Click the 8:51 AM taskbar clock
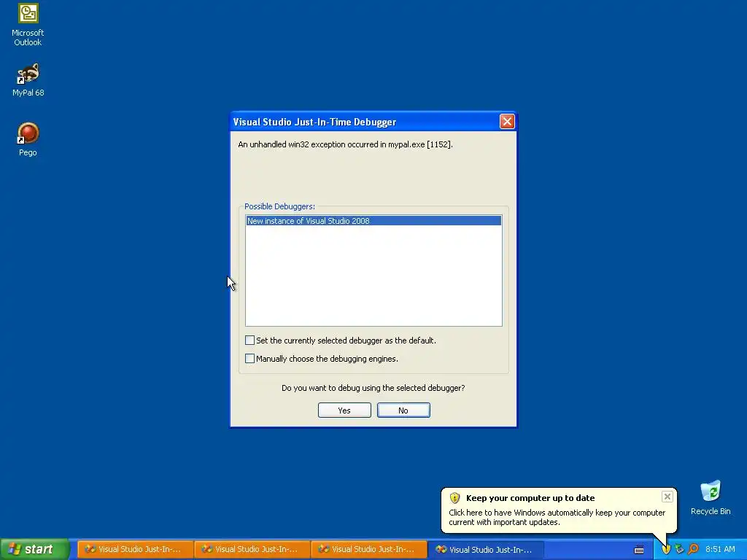 pos(720,549)
